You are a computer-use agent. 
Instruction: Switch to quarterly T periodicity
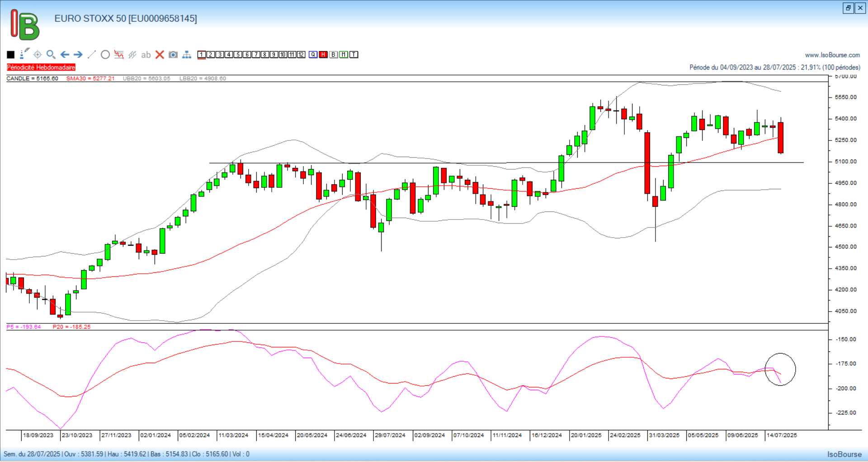354,55
